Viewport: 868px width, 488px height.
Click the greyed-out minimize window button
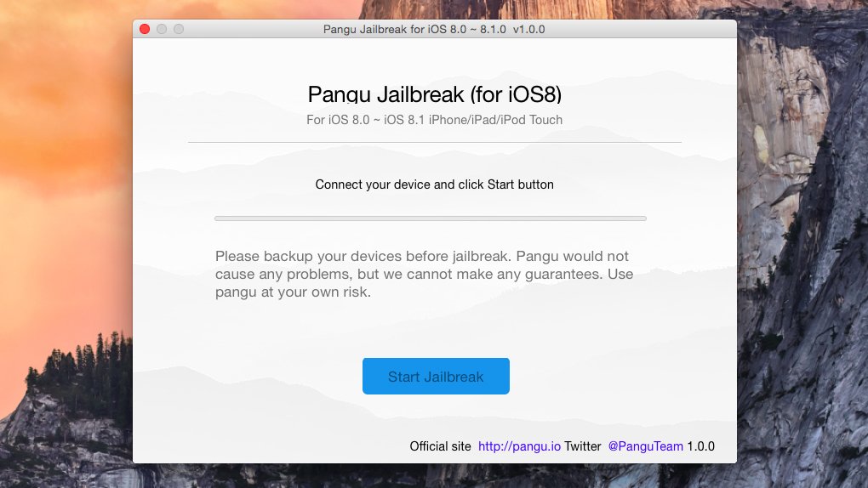(x=162, y=29)
